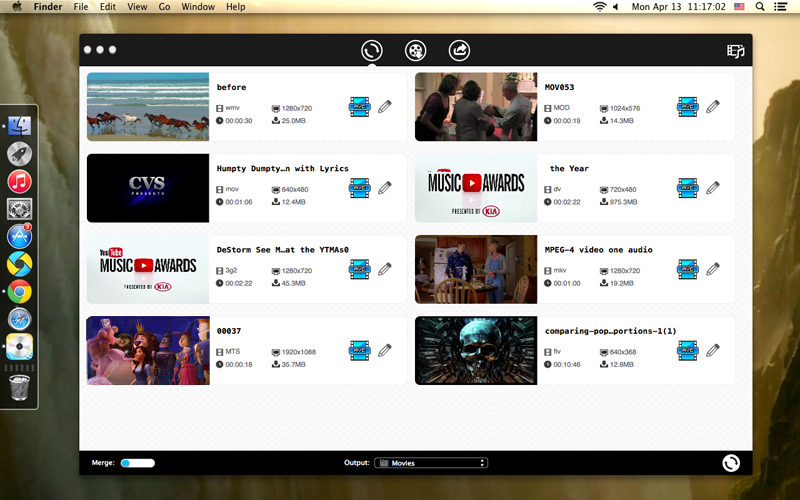The width and height of the screenshot is (800, 500).
Task: Open the Help menu
Action: 236,7
